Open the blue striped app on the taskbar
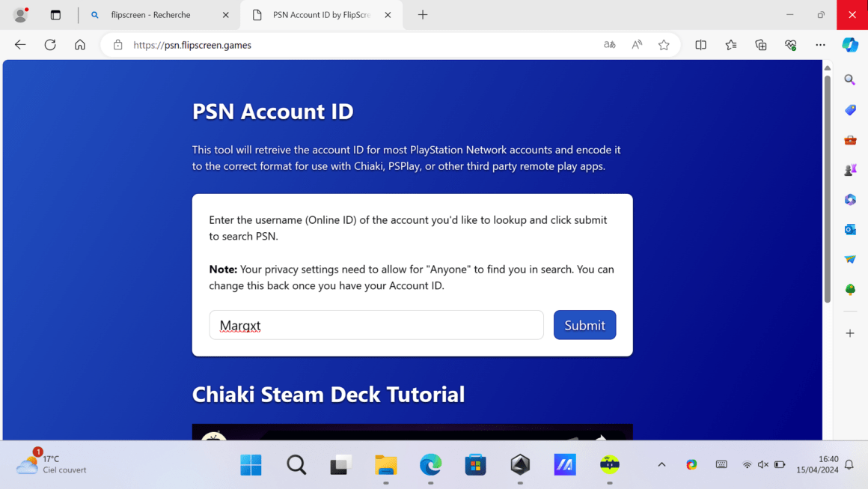This screenshot has height=489, width=868. (565, 464)
